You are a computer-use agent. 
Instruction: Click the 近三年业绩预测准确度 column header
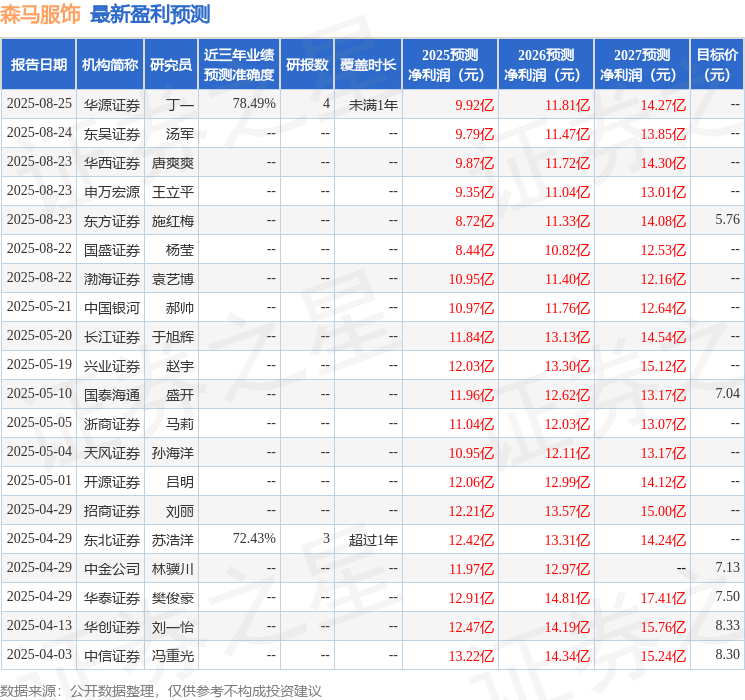click(x=238, y=65)
